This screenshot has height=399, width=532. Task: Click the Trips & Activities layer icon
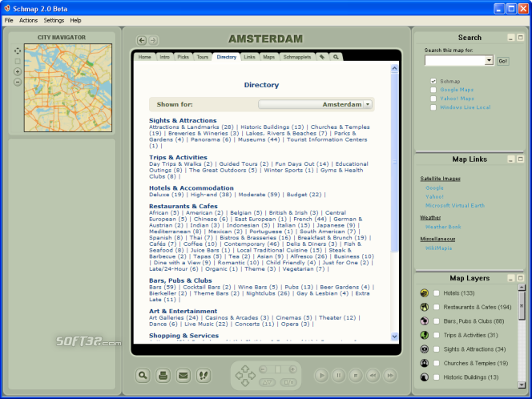coord(424,335)
